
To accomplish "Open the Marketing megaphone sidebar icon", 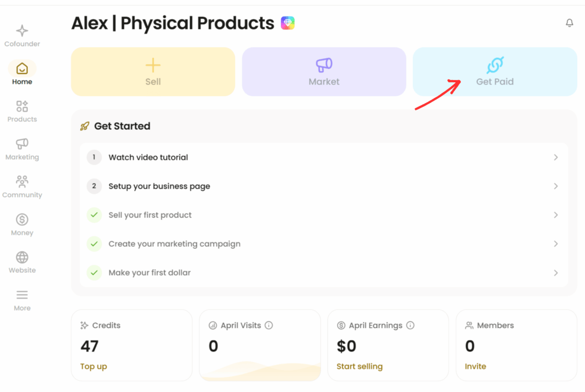I will [22, 144].
